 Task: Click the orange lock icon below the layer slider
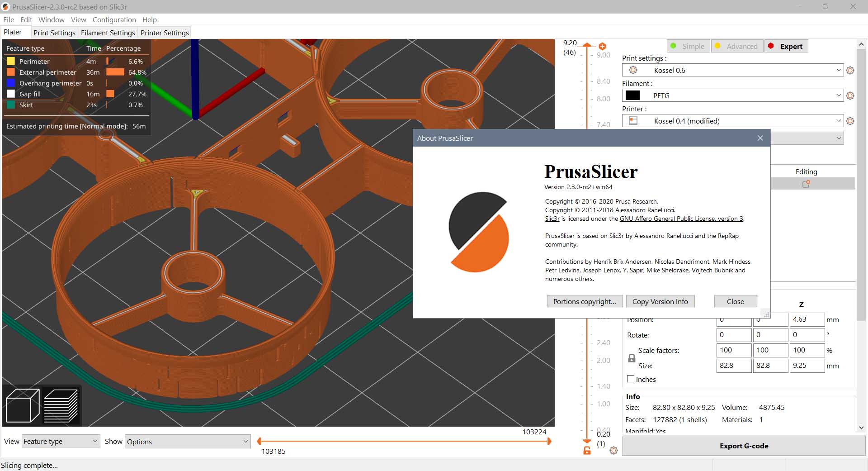pyautogui.click(x=587, y=451)
